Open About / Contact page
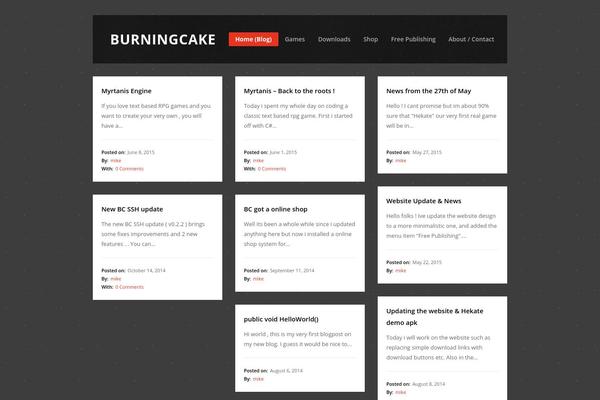This screenshot has width=600, height=400. 471,39
